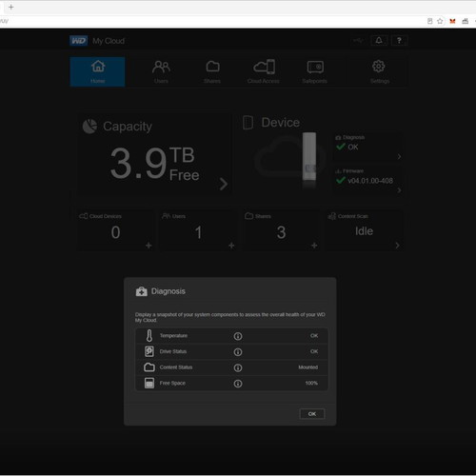Add a user with plus icon

click(231, 246)
